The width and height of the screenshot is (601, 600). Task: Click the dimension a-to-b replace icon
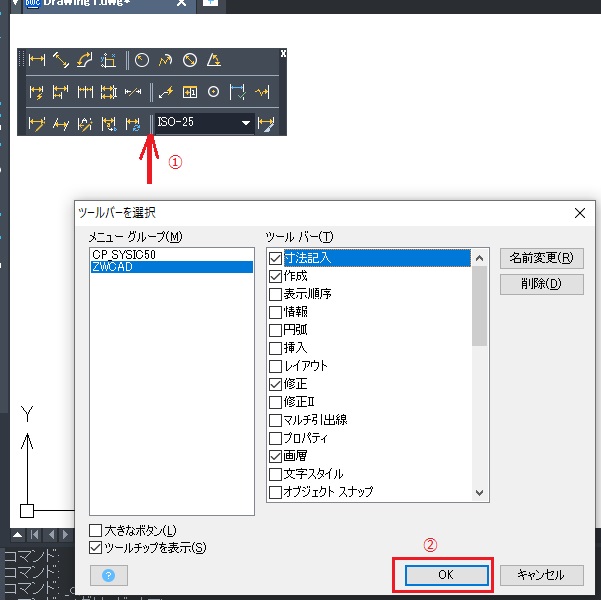108,124
